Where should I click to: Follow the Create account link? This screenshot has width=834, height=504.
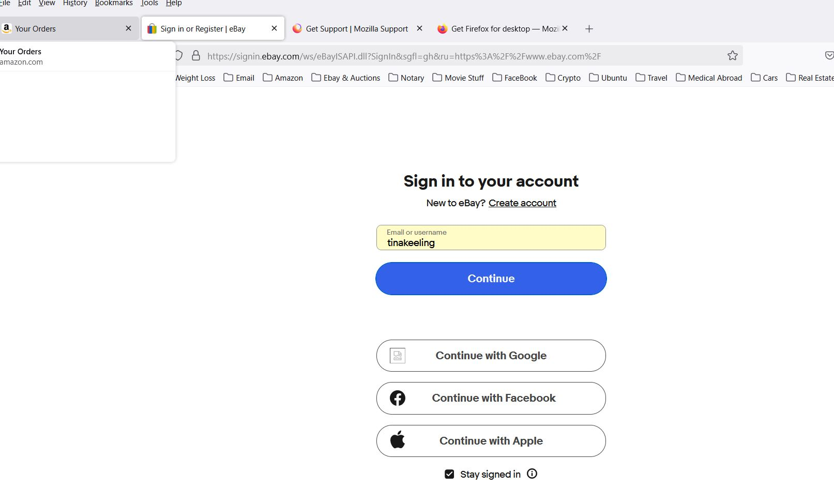(522, 203)
